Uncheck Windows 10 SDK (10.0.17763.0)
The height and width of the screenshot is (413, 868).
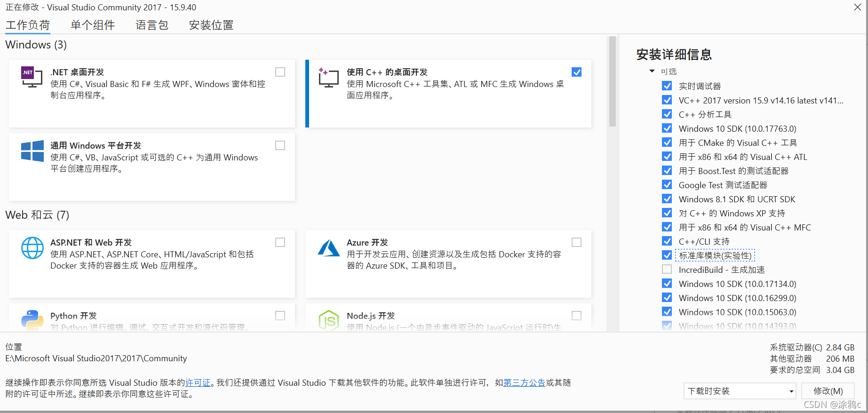[x=667, y=128]
